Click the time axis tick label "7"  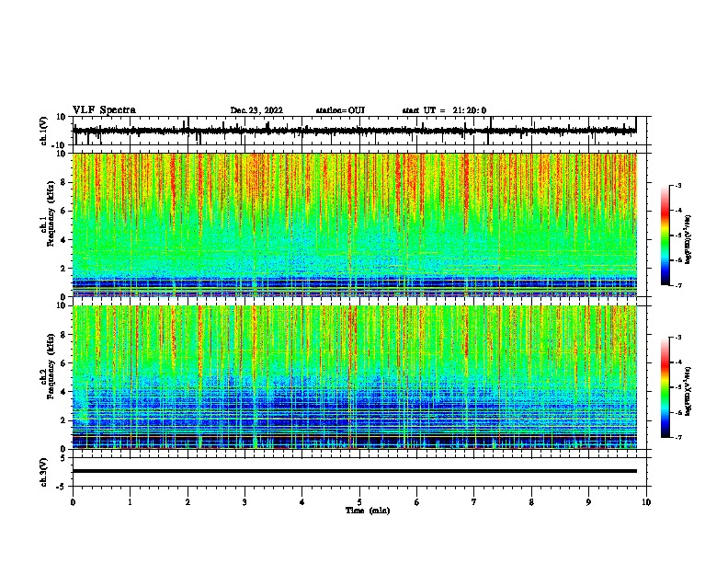point(474,502)
